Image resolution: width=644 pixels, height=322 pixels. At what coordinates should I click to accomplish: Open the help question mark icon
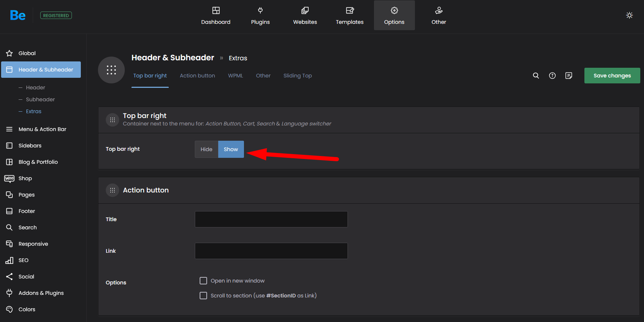coord(552,76)
